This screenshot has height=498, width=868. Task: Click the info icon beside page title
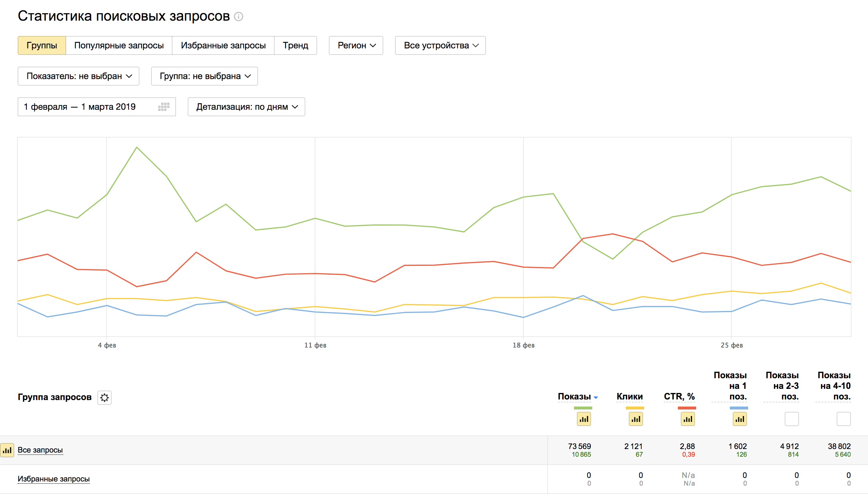coord(239,17)
